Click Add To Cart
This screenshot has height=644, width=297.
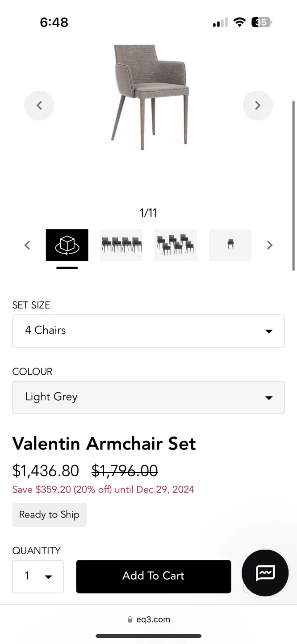coord(153,576)
